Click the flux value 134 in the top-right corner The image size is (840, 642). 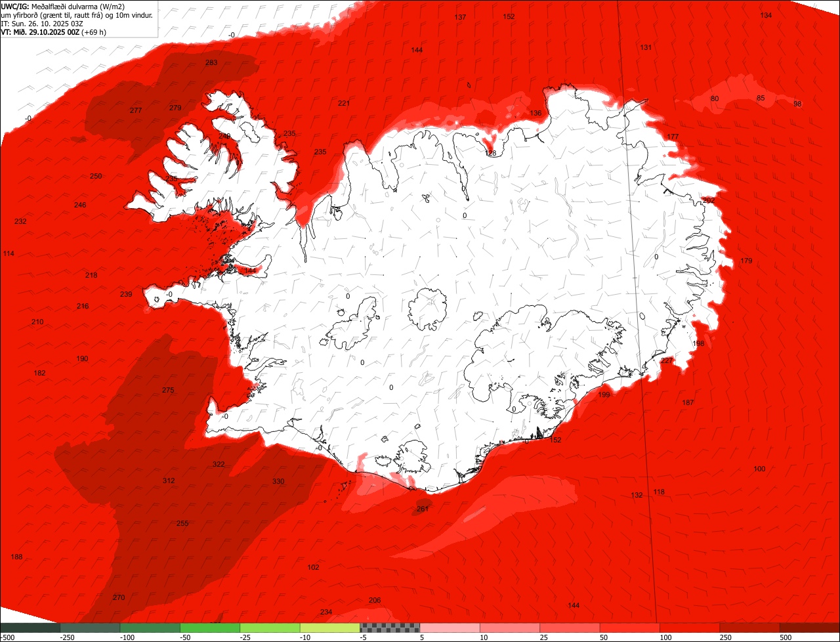pyautogui.click(x=766, y=15)
